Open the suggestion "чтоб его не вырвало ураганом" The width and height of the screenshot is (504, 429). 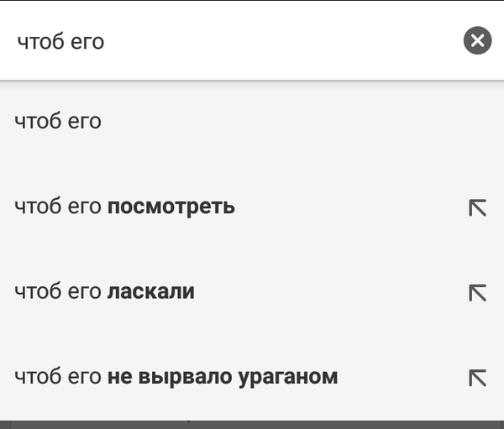click(x=176, y=377)
